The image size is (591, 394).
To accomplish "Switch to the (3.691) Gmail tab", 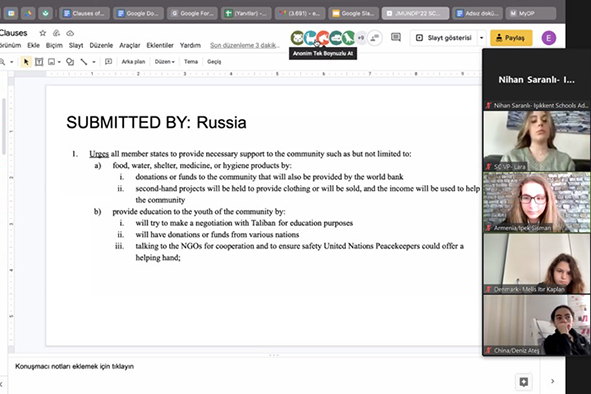I will point(300,14).
